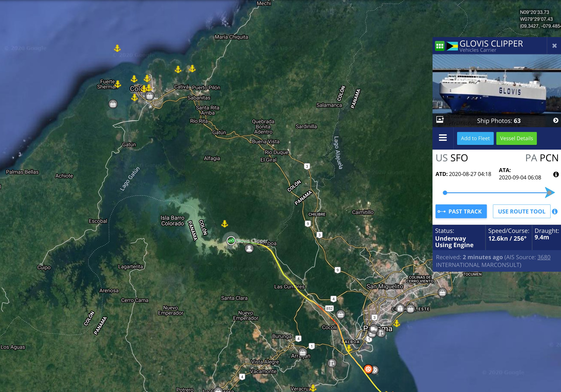The height and width of the screenshot is (392, 561).
Task: Click the Draught value 9.4m
Action: point(542,237)
